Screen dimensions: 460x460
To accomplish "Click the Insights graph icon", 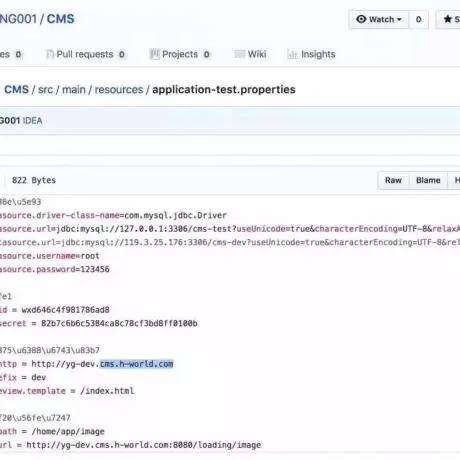I will point(292,54).
